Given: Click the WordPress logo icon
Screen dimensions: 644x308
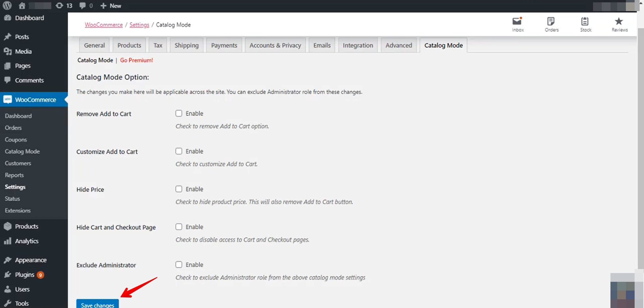Looking at the screenshot, I should (x=7, y=6).
